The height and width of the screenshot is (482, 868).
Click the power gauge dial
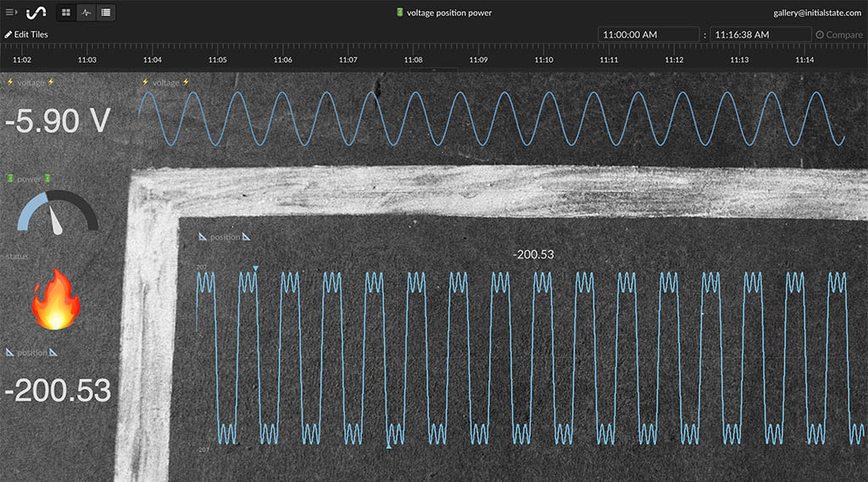pyautogui.click(x=57, y=212)
